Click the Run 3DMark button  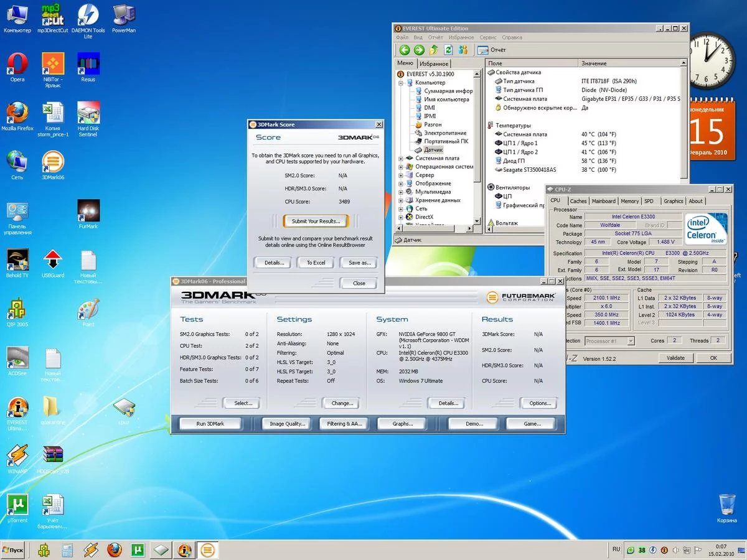(210, 424)
